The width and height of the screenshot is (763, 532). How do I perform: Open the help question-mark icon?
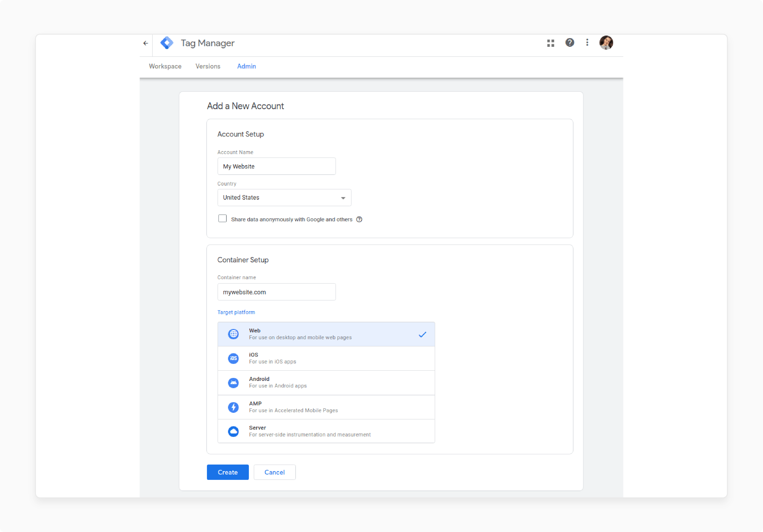click(x=570, y=43)
